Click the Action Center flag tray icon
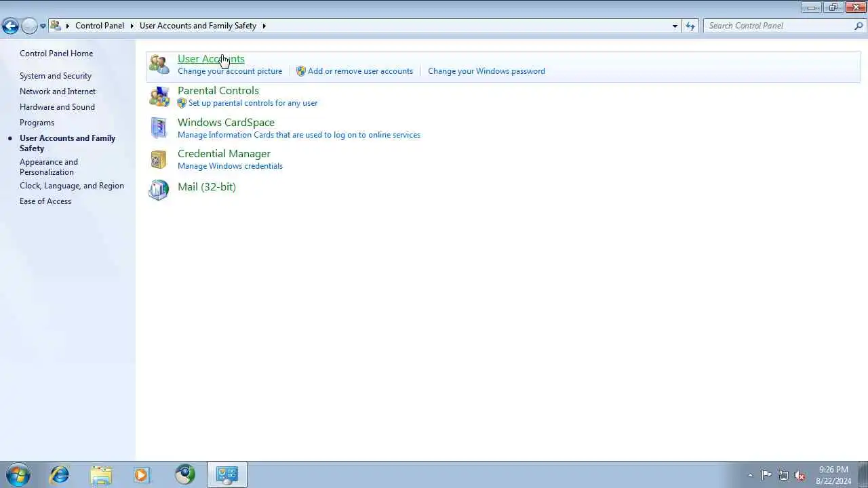This screenshot has height=488, width=868. coord(766,475)
